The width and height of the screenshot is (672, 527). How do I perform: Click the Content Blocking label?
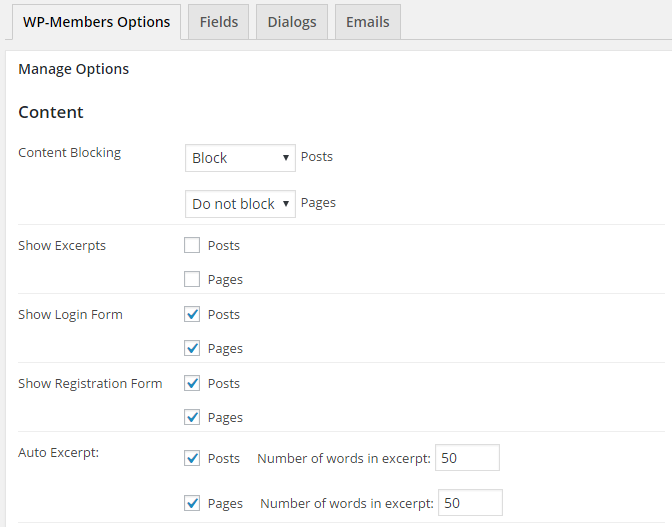(x=69, y=153)
